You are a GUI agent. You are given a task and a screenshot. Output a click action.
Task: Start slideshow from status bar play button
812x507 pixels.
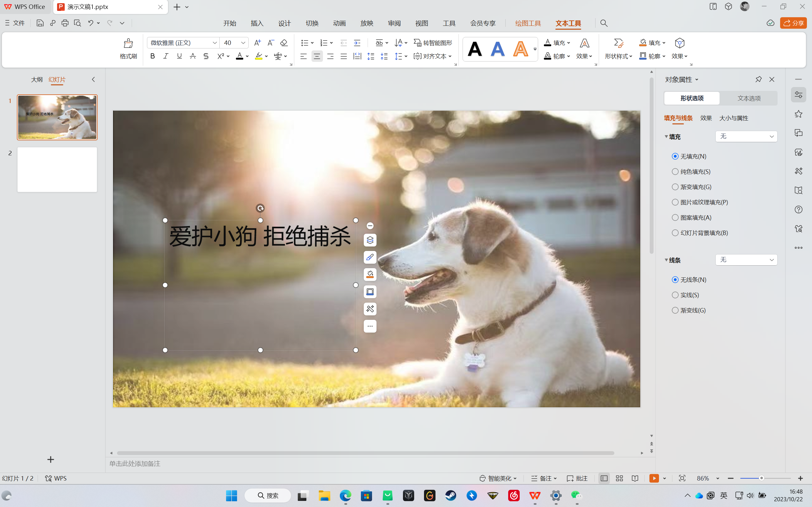pyautogui.click(x=654, y=479)
